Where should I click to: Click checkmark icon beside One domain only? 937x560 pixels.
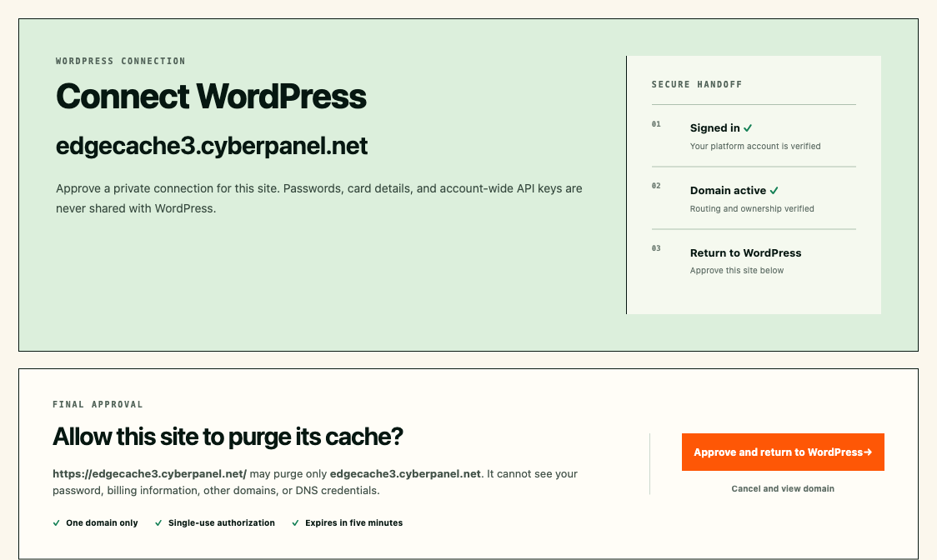56,523
